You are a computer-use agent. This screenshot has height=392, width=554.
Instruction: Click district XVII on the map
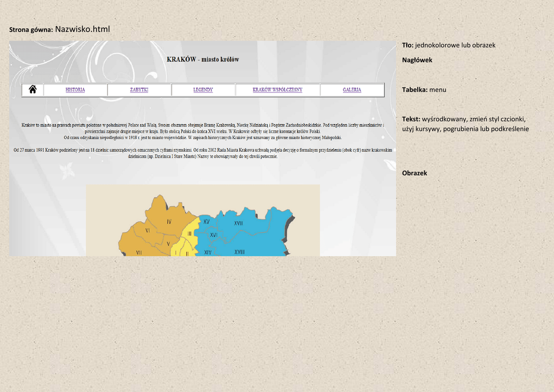click(238, 223)
